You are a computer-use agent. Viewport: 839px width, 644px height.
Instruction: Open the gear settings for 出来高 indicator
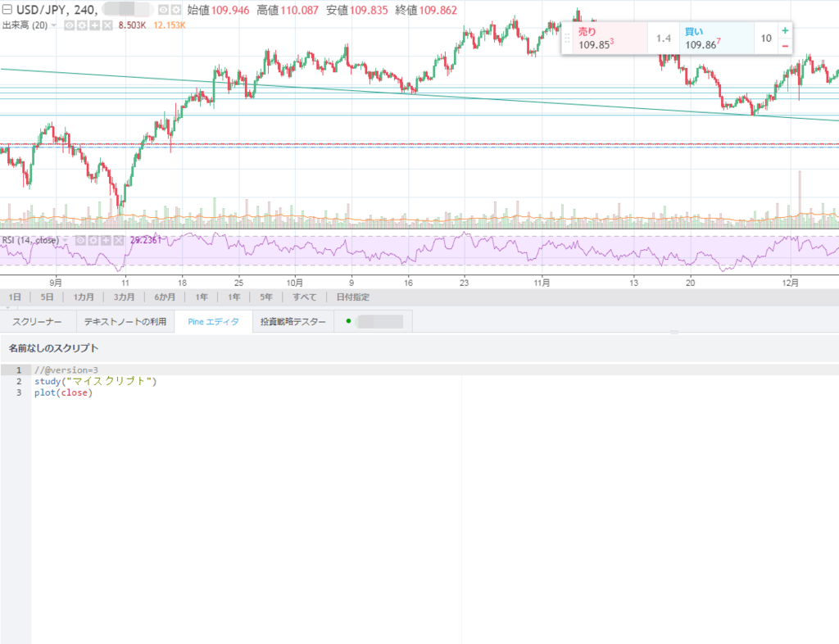click(x=82, y=25)
